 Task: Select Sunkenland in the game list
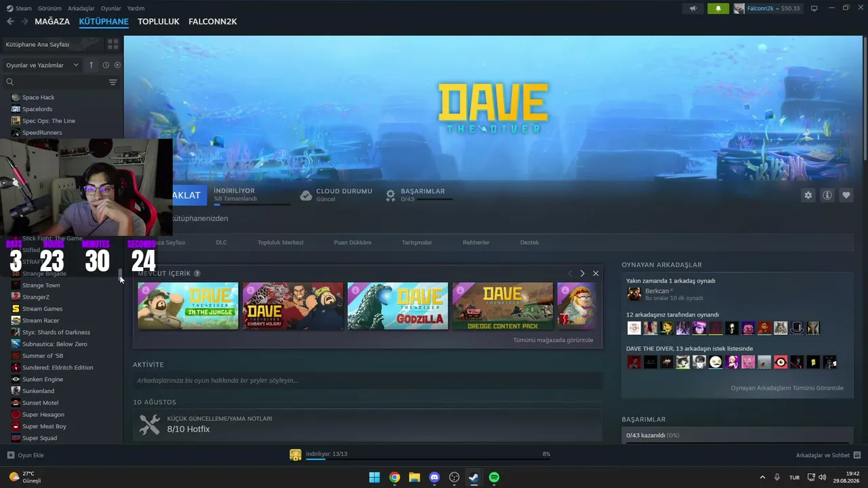coord(38,391)
